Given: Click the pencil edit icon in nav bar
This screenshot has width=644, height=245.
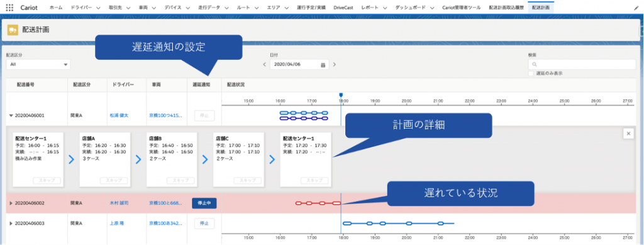Looking at the screenshot, I should tap(636, 8).
